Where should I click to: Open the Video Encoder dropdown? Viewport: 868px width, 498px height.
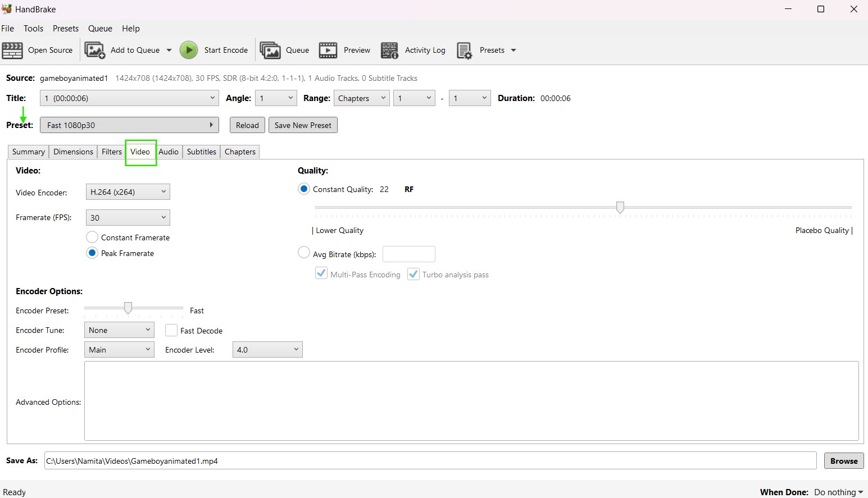point(128,192)
